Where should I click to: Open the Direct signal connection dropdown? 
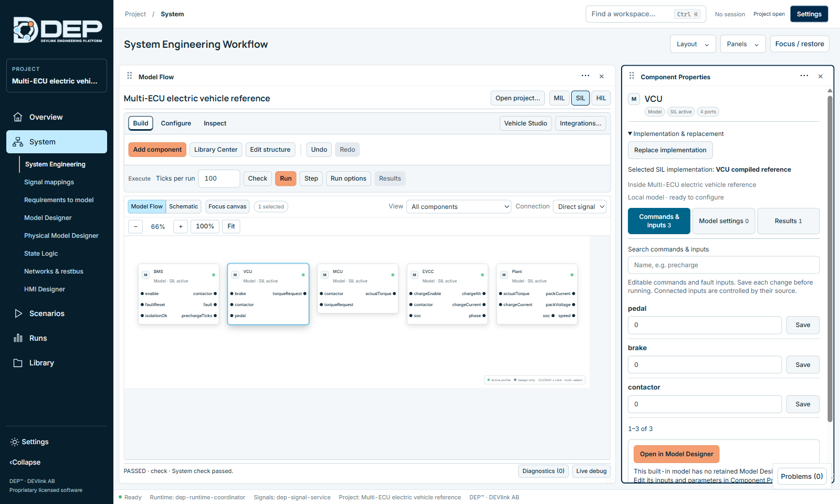coord(580,206)
